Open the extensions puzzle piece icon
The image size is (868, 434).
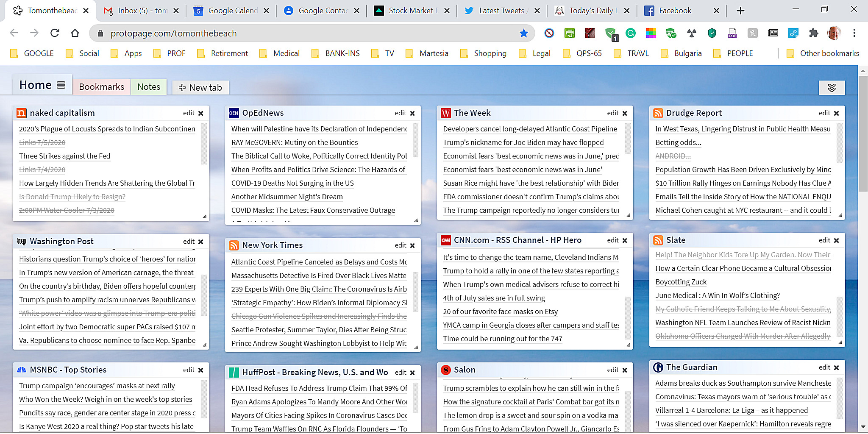[x=813, y=33]
